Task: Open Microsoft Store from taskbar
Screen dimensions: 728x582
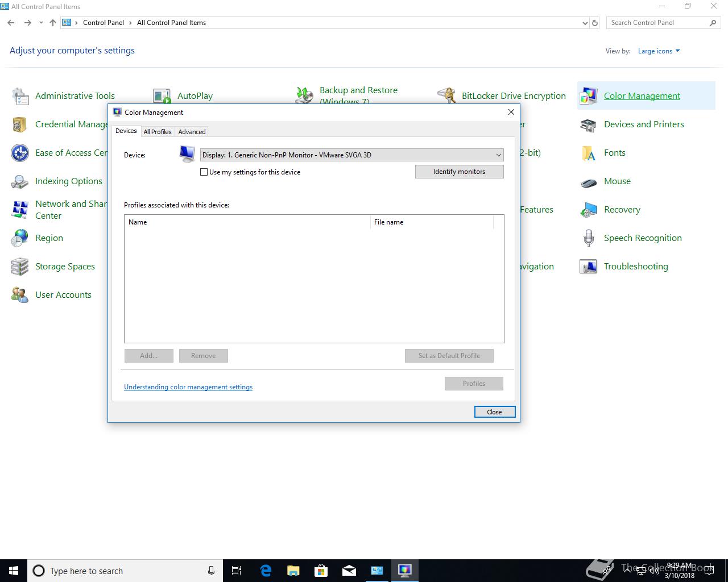Action: (321, 571)
